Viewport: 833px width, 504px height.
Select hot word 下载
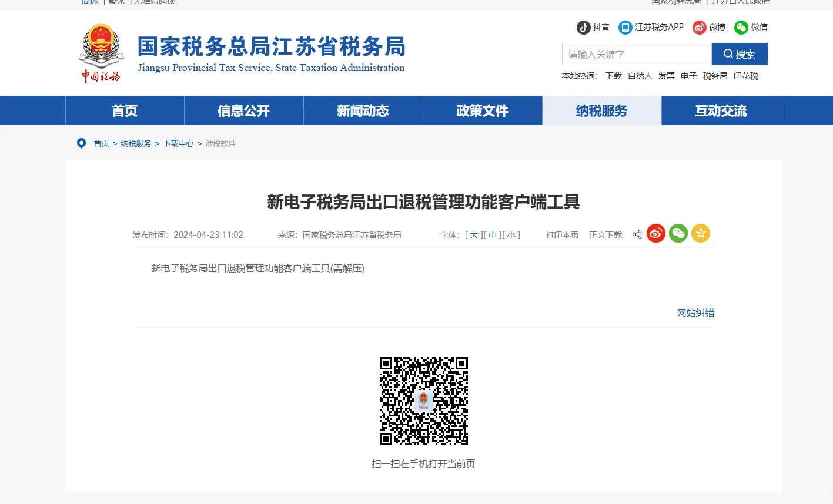click(614, 76)
